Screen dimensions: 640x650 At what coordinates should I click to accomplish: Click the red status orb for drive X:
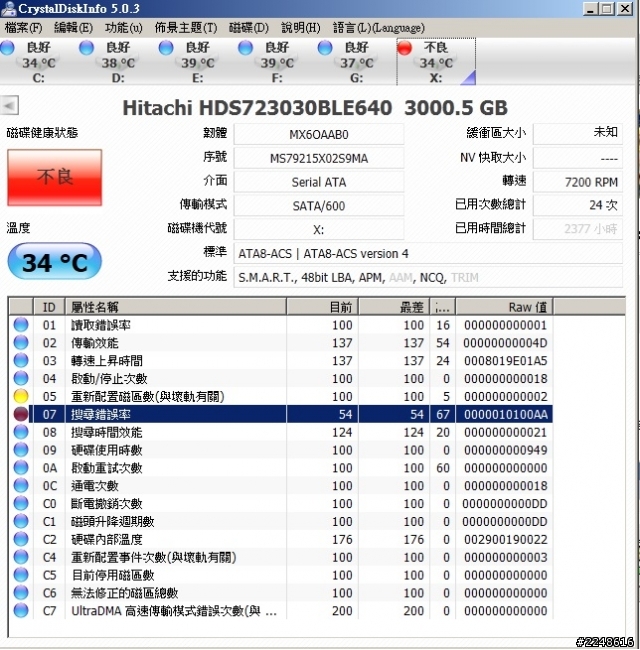(x=405, y=48)
